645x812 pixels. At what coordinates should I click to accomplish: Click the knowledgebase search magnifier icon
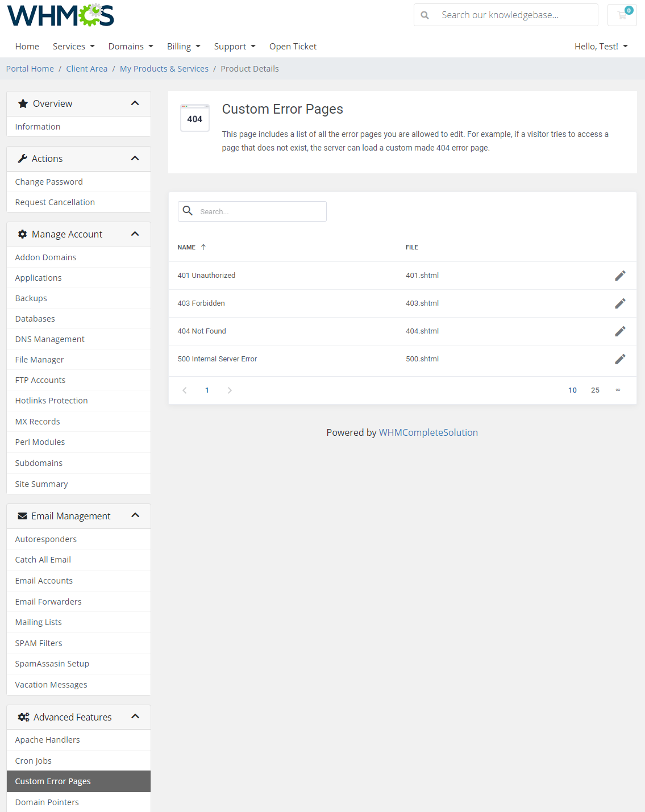point(425,15)
